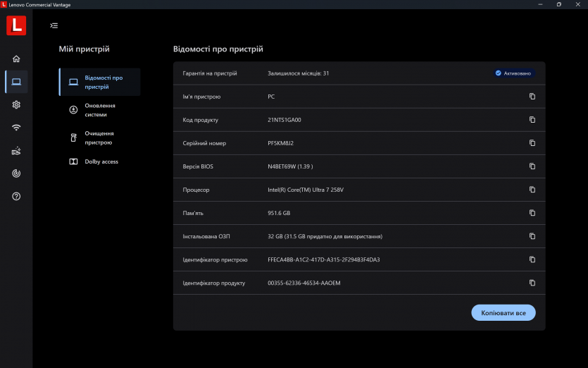Open Очищення пристрою section

tap(99, 137)
